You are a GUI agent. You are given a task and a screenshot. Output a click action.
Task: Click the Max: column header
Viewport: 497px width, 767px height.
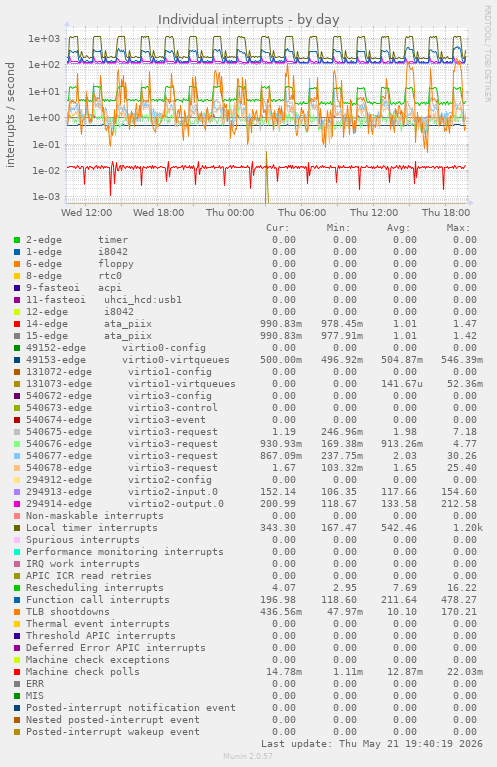pos(458,228)
